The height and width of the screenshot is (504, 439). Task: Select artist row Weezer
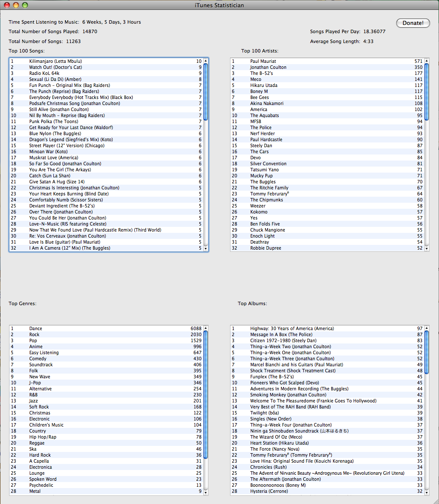327,206
